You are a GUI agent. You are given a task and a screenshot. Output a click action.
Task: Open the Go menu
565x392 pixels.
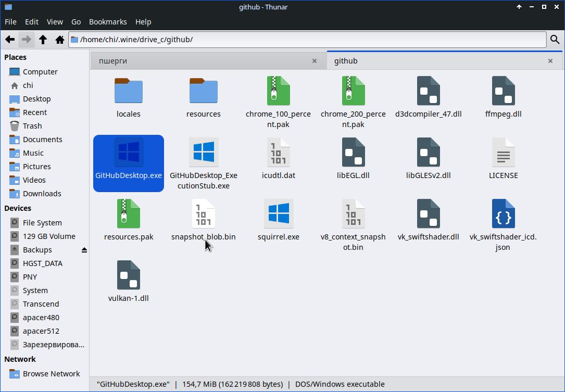tap(76, 22)
